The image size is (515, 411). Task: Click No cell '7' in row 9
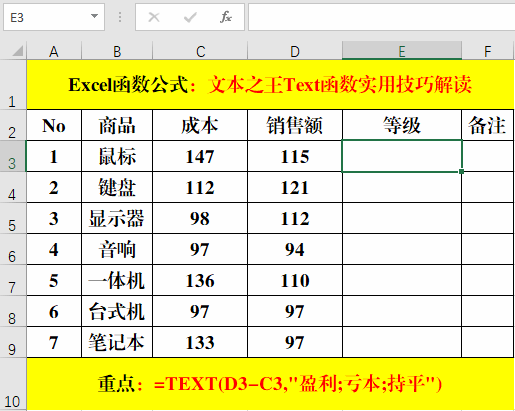(x=54, y=342)
